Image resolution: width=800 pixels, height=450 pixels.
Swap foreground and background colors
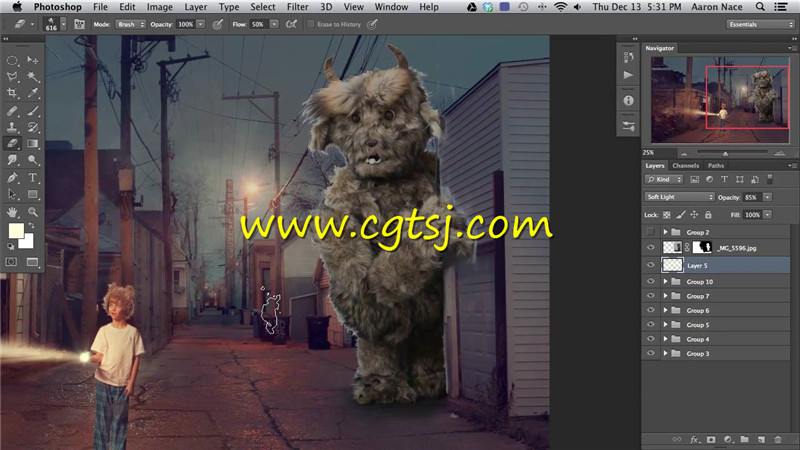click(32, 226)
